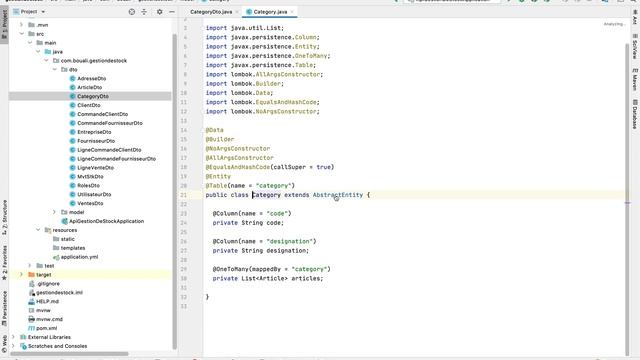Collapse the src folder
The width and height of the screenshot is (640, 360).
point(21,34)
